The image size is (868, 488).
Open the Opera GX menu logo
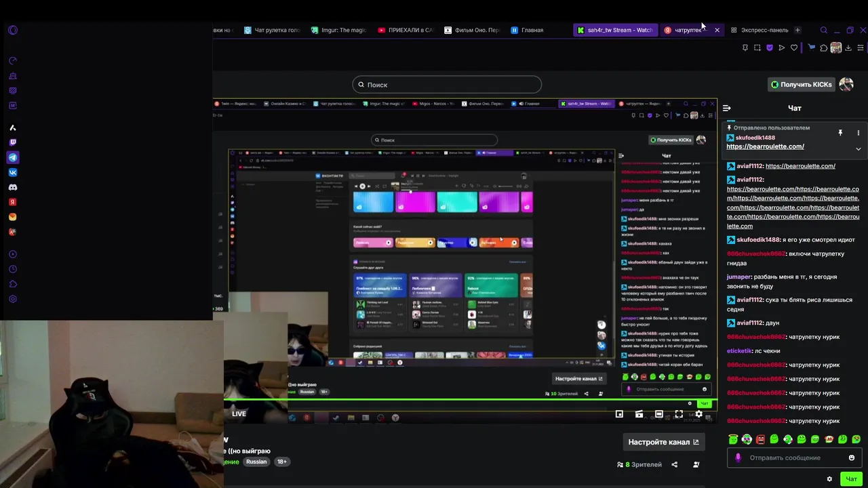[x=13, y=30]
